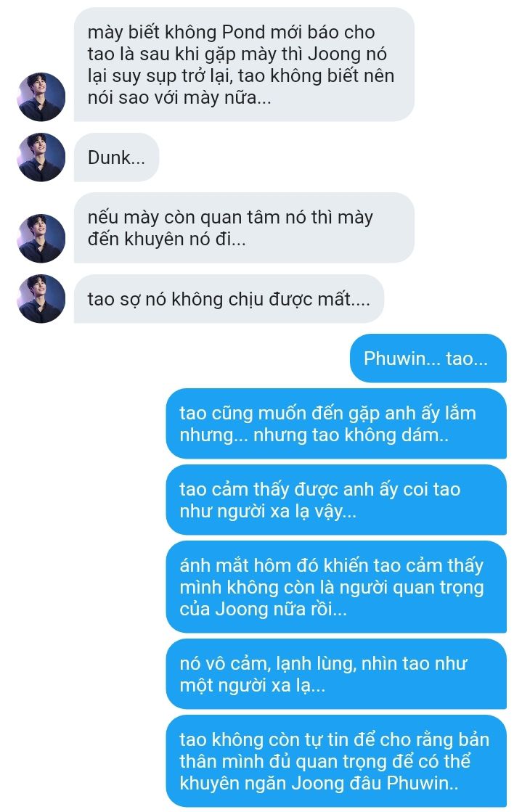522x812 pixels.
Task: Select the message starting 'mày biết không Pond'
Action: (244, 65)
